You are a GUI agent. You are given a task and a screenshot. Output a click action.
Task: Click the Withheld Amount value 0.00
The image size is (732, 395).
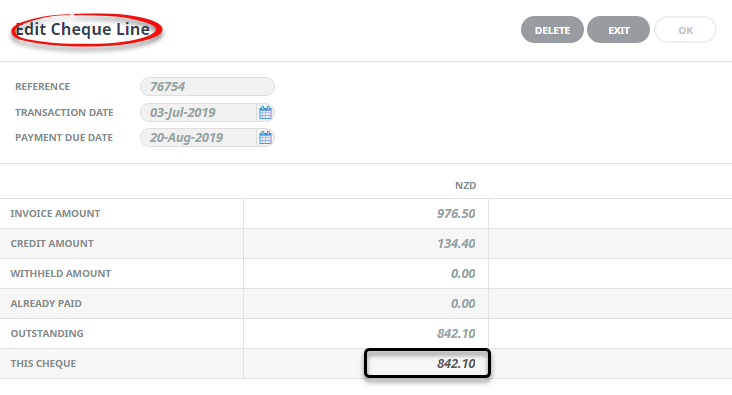tap(463, 273)
